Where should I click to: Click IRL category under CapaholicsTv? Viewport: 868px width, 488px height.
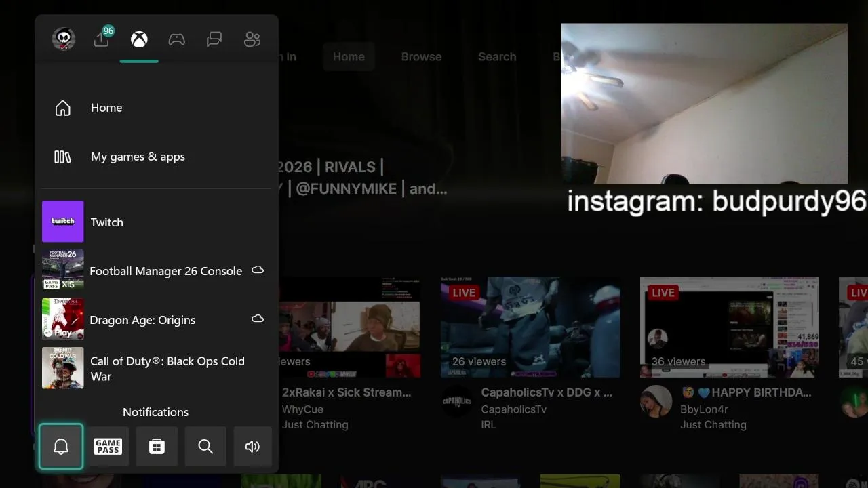coord(488,425)
